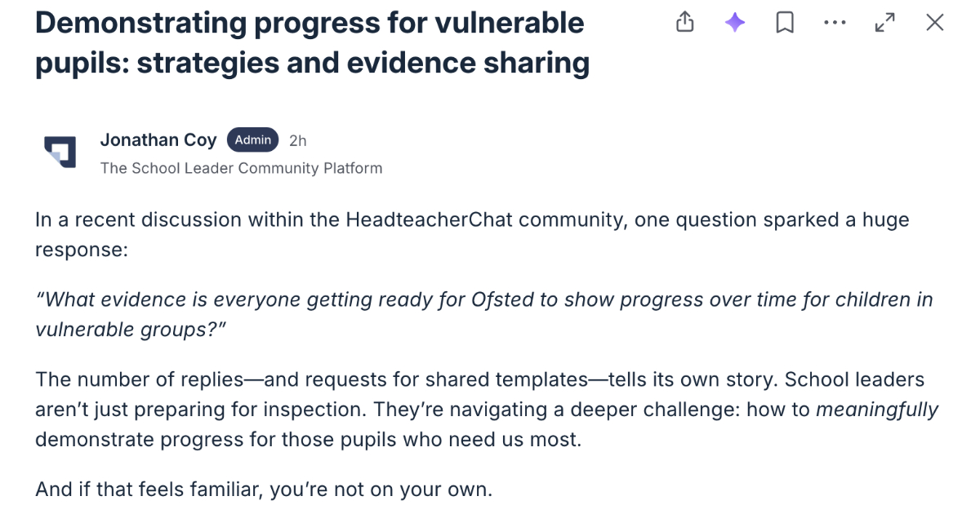This screenshot has width=980, height=514.
Task: Select The School Leader Community Platform subtitle
Action: (241, 168)
